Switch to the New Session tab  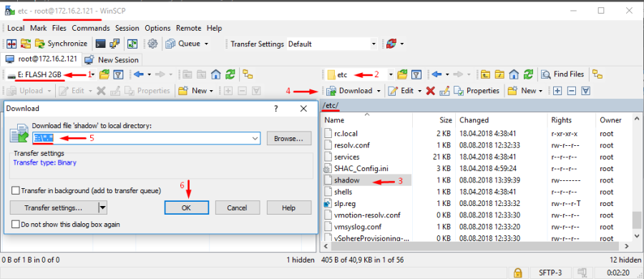(112, 59)
